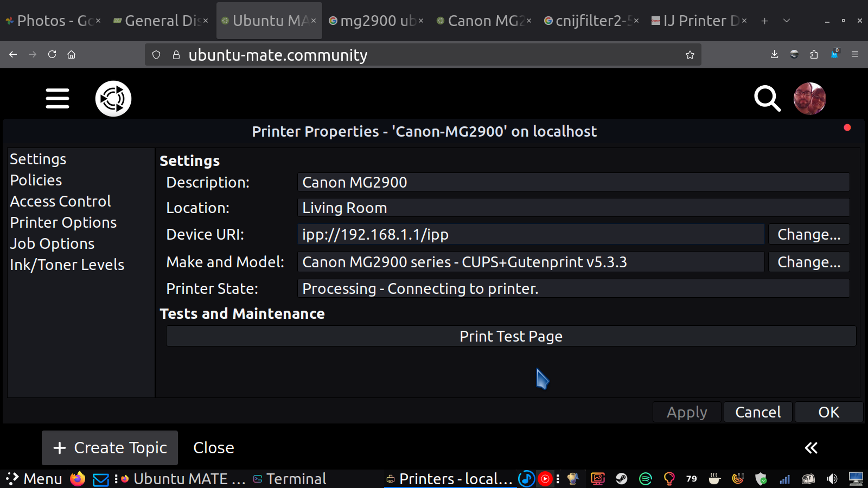Go to the browser home page
Viewport: 868px width, 488px height.
click(71, 54)
